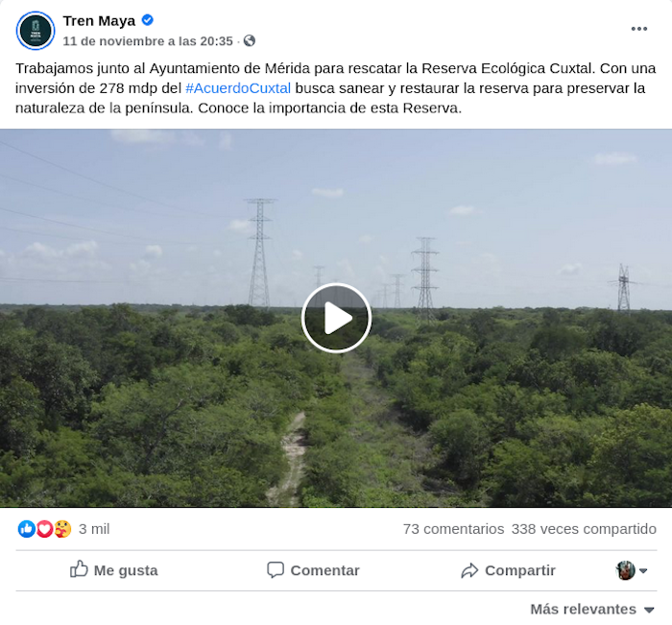
Task: Click the Compartir button
Action: (x=508, y=570)
